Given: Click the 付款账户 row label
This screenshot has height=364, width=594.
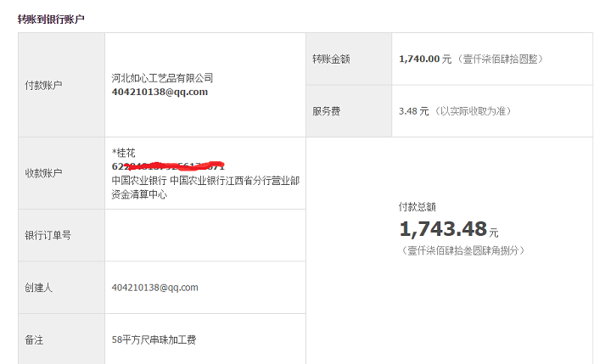Looking at the screenshot, I should pos(43,85).
